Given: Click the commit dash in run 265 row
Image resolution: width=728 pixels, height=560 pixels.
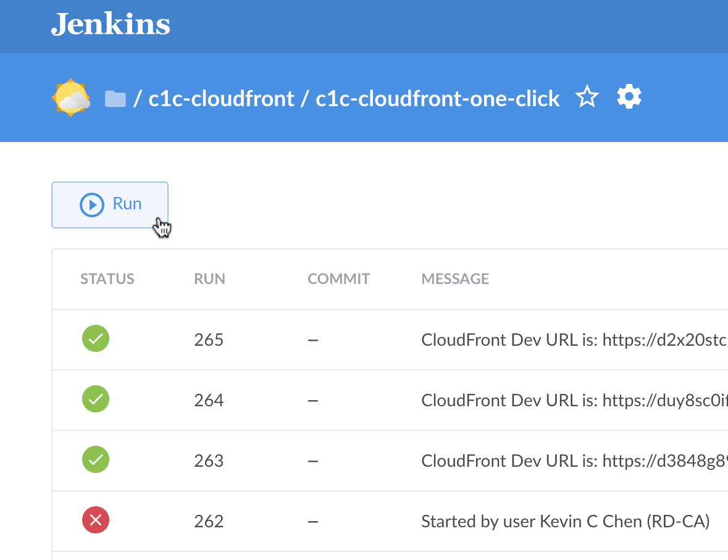Looking at the screenshot, I should [313, 340].
